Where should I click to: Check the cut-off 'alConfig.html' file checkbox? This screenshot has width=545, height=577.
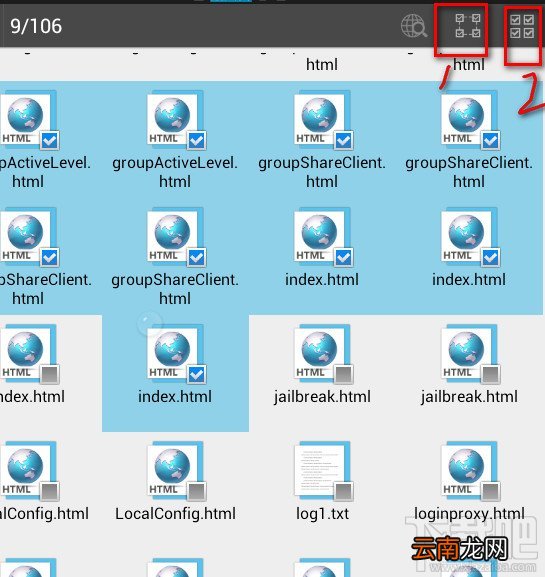50,491
